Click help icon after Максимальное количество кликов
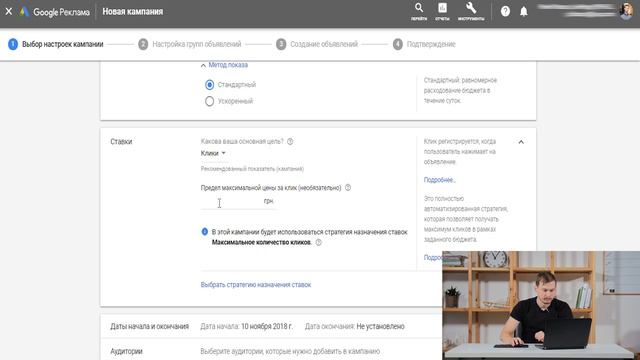This screenshot has width=640, height=360. (319, 242)
